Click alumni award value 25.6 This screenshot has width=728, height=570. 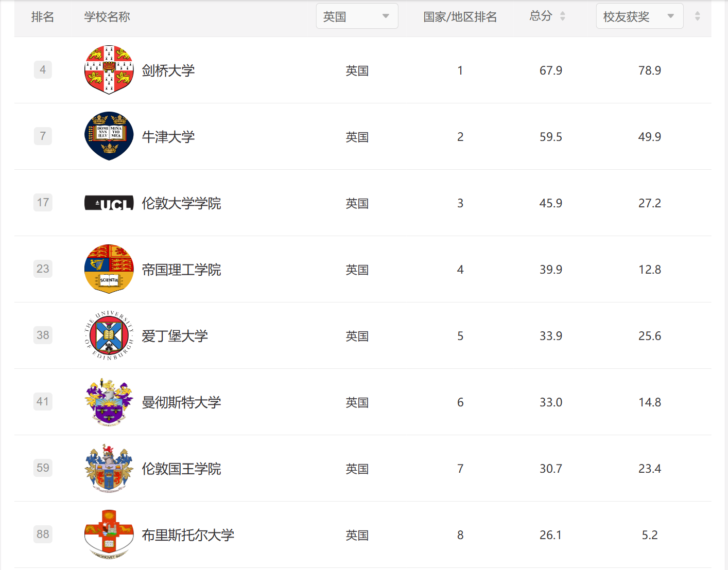[650, 336]
